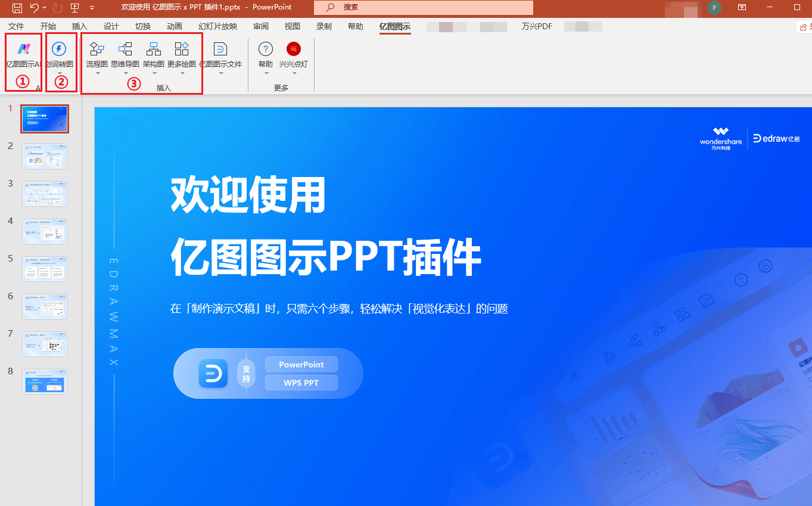Open the 文件 menu
The image size is (812, 506).
point(16,26)
